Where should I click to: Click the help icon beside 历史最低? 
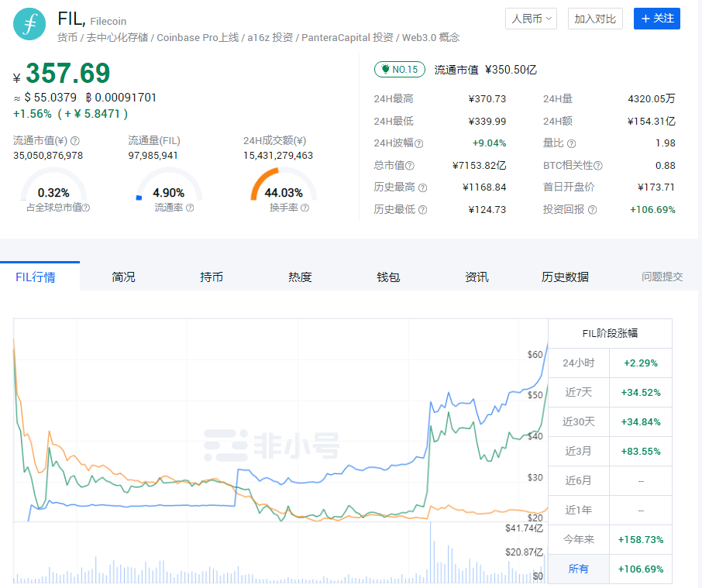[422, 210]
